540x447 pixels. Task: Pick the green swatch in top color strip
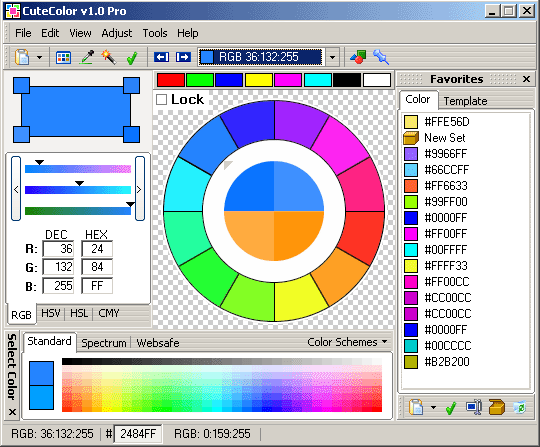200,80
